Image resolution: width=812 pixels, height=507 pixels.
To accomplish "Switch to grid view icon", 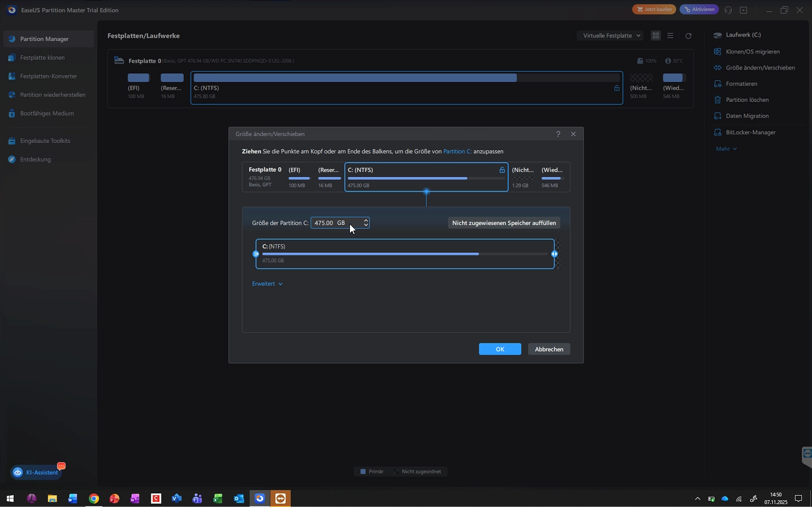I will (x=656, y=36).
